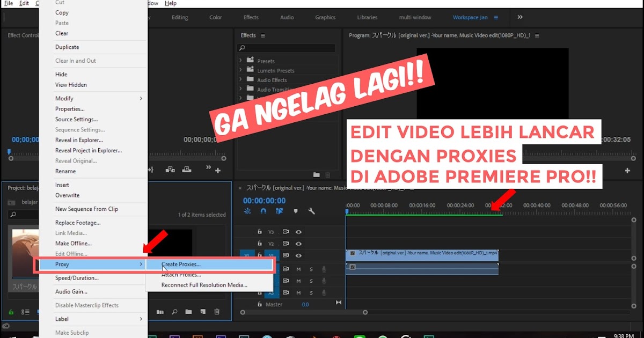The height and width of the screenshot is (338, 644).
Task: Toggle V3 track output eye
Action: [x=298, y=232]
